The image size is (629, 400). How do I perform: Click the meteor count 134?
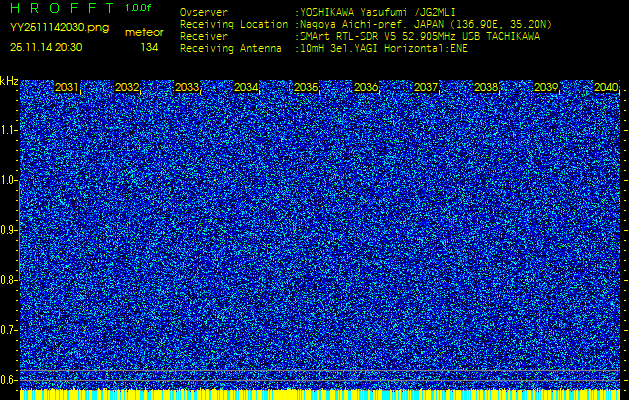[150, 47]
